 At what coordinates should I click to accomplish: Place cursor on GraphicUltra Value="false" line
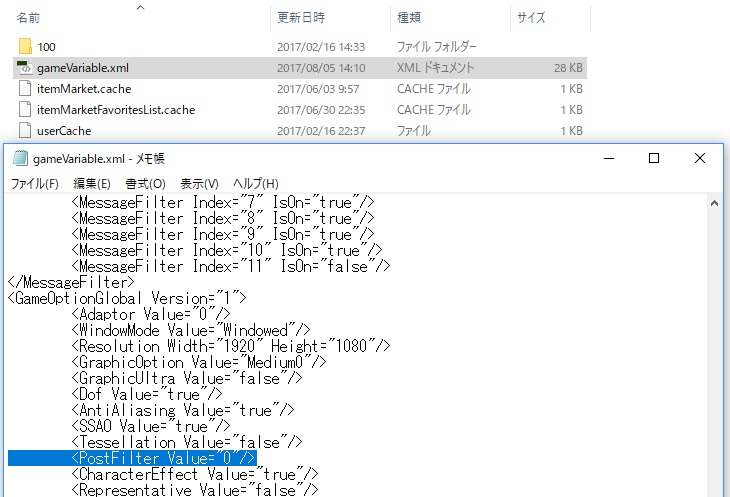(187, 378)
